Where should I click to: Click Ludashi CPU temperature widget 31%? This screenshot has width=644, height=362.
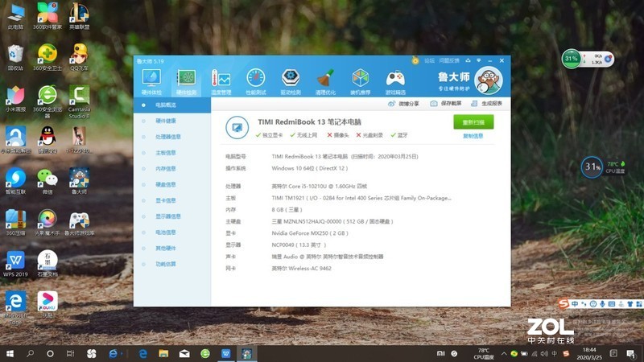click(592, 167)
